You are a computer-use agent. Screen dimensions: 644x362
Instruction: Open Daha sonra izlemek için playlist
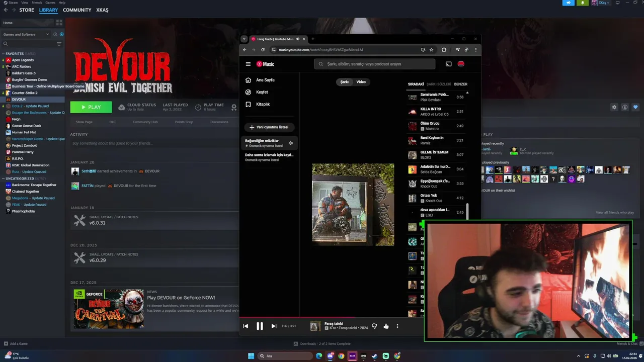tap(270, 157)
